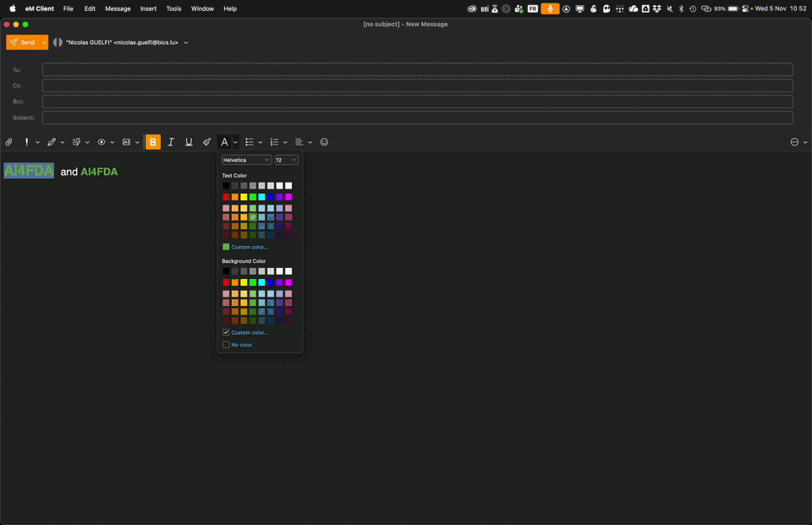
Task: Click the text alignment icon
Action: 299,142
